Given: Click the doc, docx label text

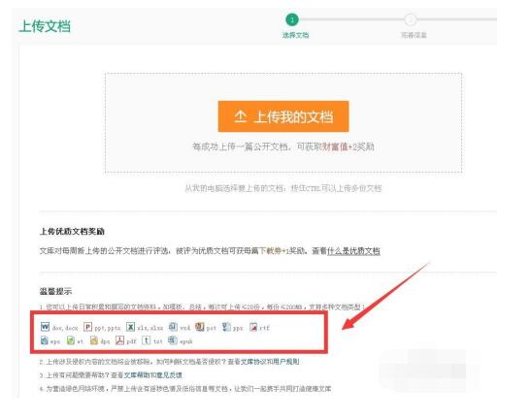Looking at the screenshot, I should (x=65, y=328).
